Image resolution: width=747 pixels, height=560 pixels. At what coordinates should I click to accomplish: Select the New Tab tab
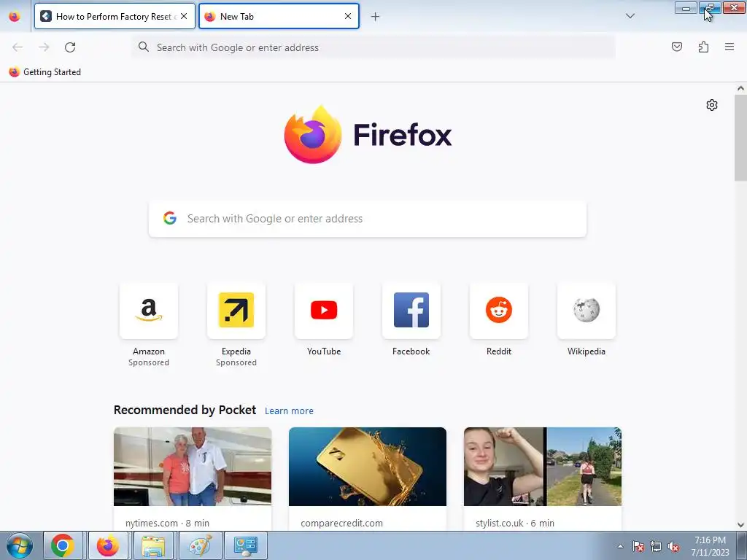point(279,17)
